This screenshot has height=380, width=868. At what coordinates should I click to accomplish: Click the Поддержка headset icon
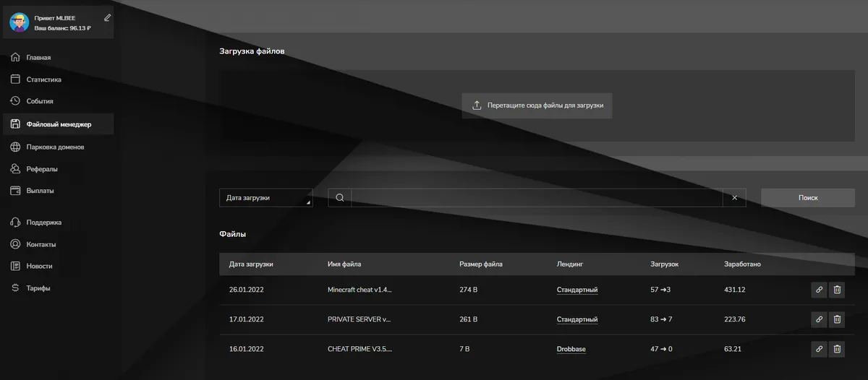click(x=14, y=223)
